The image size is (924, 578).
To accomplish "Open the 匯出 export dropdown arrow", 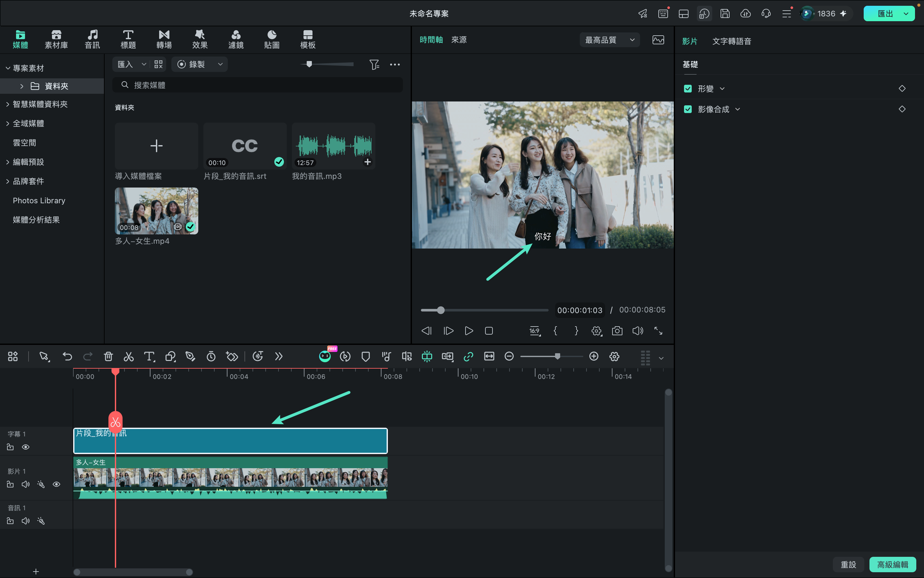I will pos(906,14).
